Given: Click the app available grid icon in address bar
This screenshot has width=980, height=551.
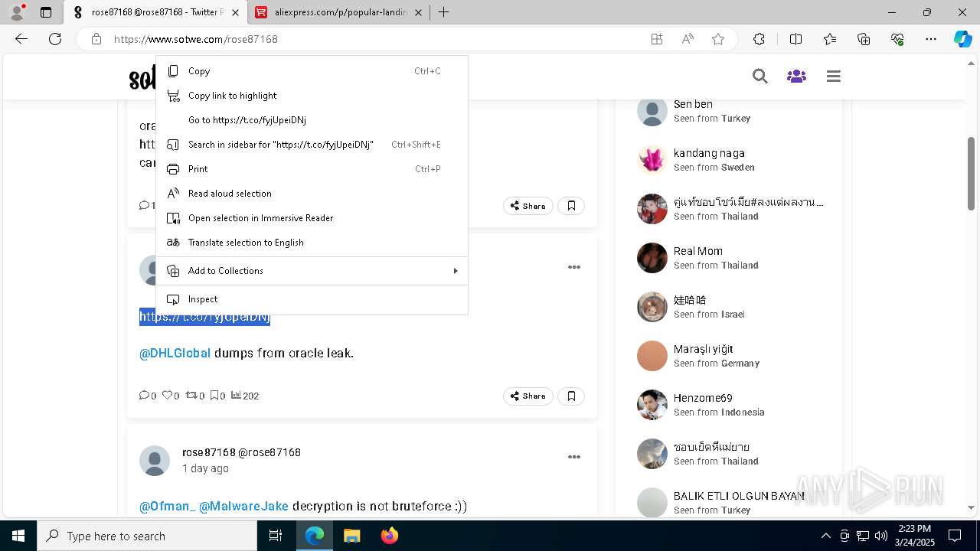Looking at the screenshot, I should pos(657,39).
